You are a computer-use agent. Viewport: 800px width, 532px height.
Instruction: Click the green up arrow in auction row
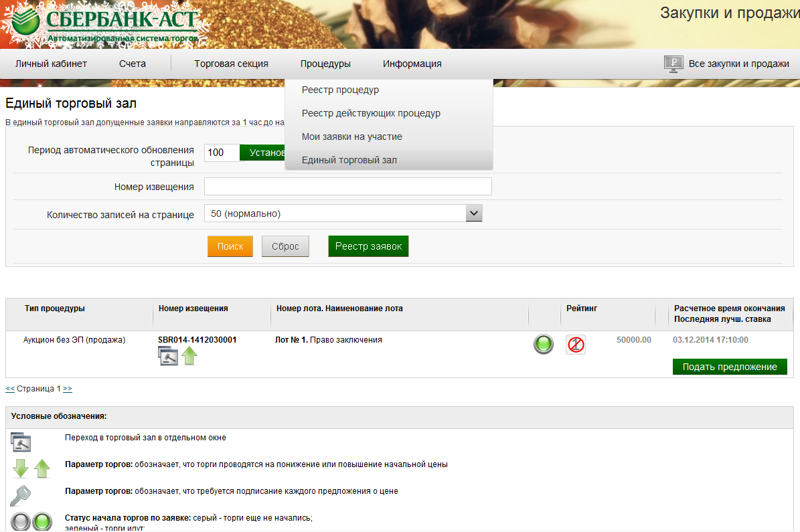click(189, 356)
